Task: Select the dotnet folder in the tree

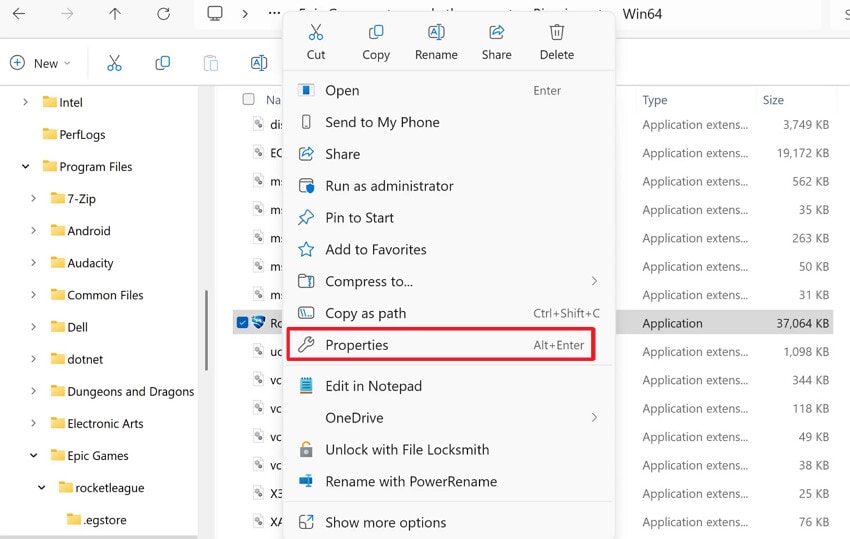Action: 76,359
